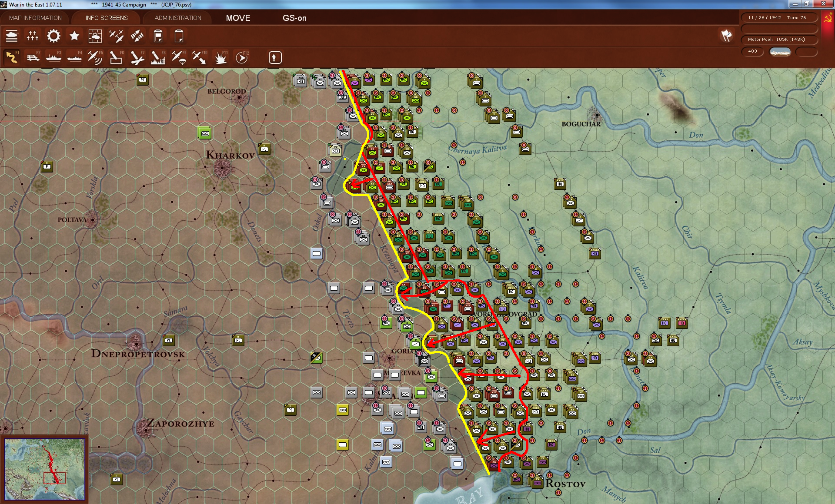Select the PC counter northeast of Kharkov
This screenshot has height=504, width=835.
[x=264, y=149]
